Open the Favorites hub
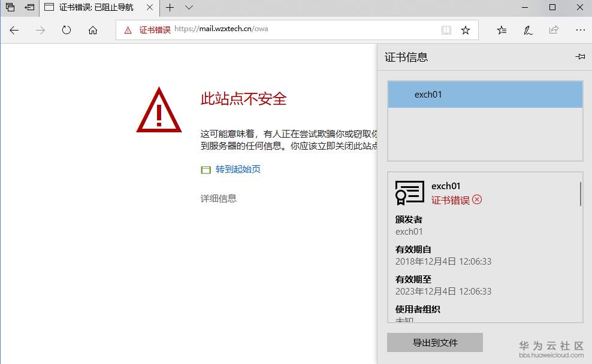592x364 pixels. (x=502, y=29)
